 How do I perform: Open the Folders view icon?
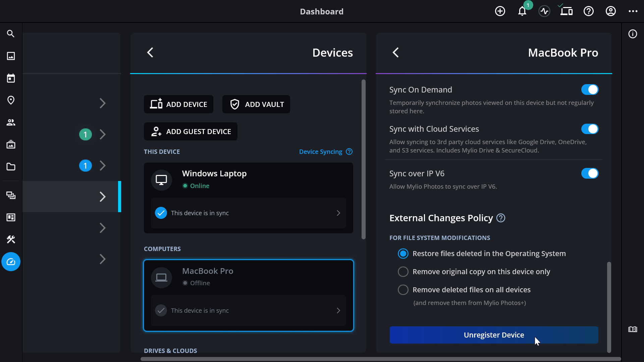point(11,167)
